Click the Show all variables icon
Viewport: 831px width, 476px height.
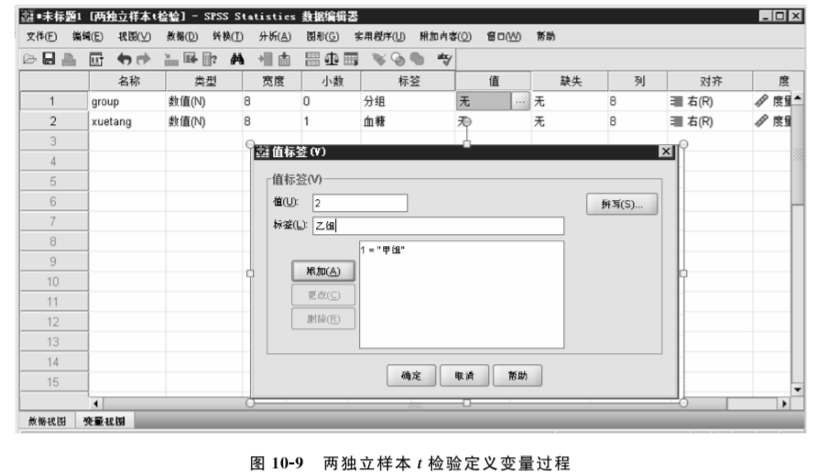tap(417, 59)
